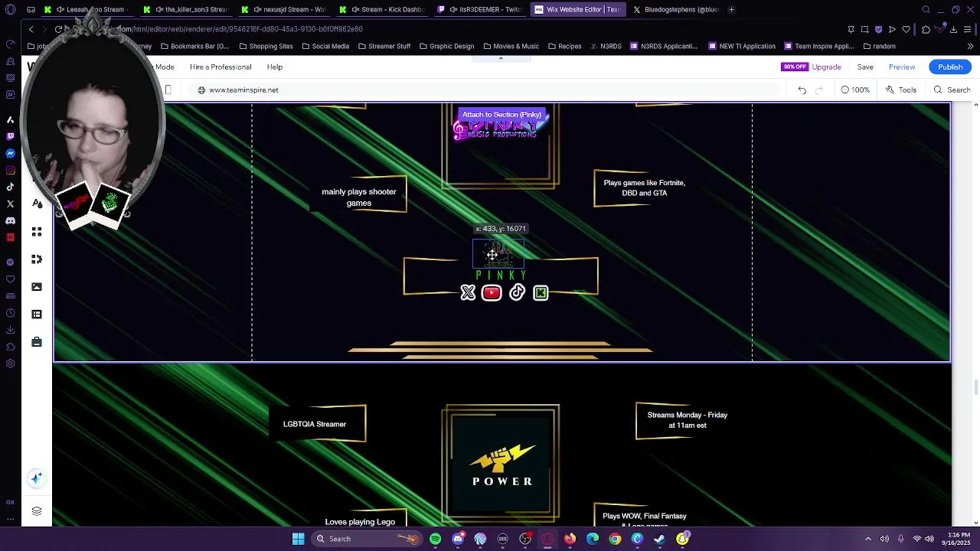Open NEW TI Application bookmark
Screen dimensions: 980x551
pos(742,46)
